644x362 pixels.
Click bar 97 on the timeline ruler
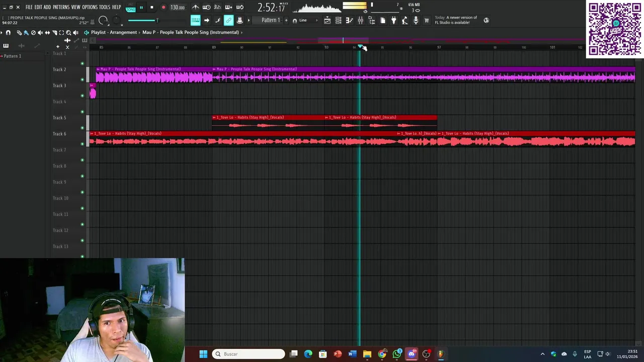click(439, 47)
